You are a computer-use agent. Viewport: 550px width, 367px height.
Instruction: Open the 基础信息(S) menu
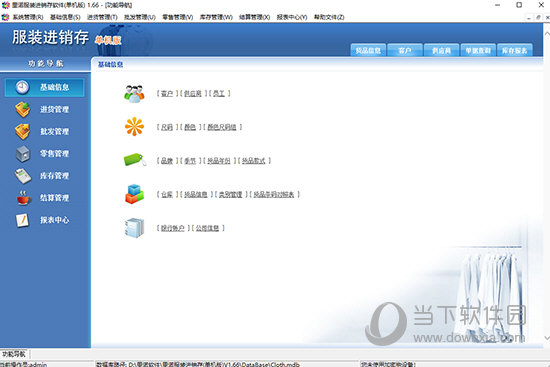[x=65, y=17]
